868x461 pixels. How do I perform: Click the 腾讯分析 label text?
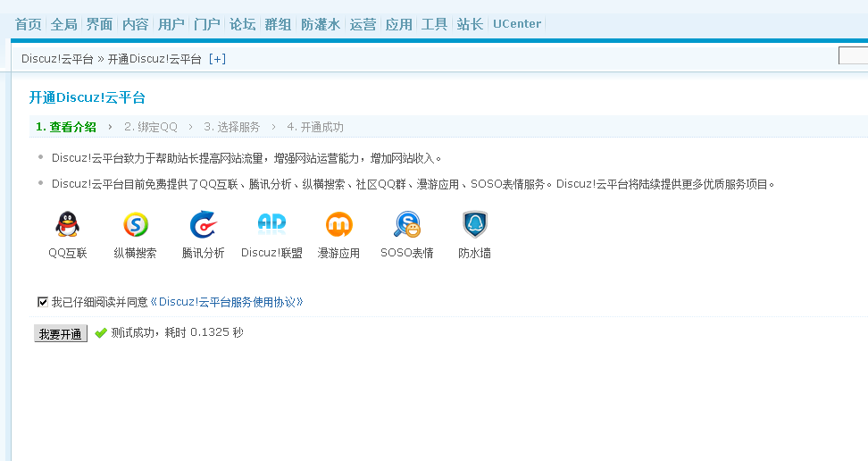[204, 253]
